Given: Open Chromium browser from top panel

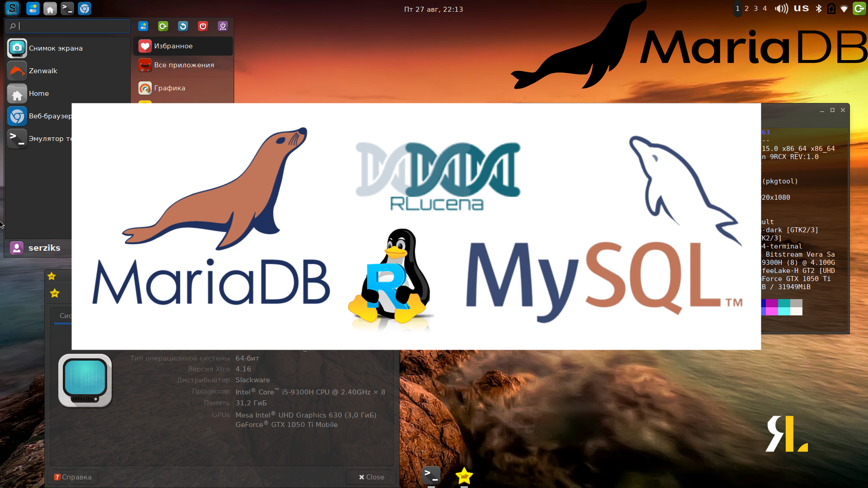Looking at the screenshot, I should [x=84, y=9].
